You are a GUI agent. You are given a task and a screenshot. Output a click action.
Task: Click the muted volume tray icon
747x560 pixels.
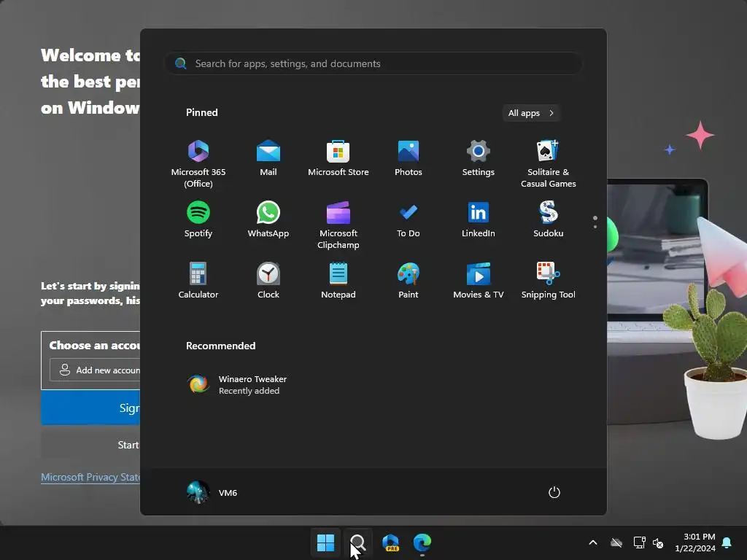click(x=658, y=542)
